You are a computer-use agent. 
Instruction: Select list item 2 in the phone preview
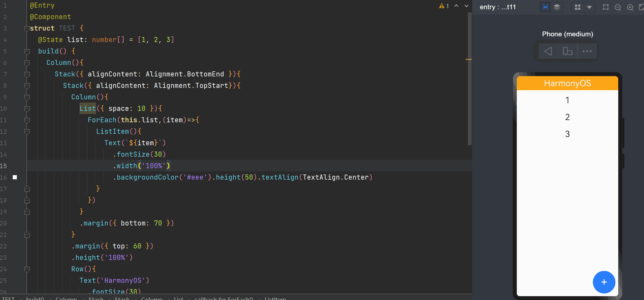pos(567,117)
